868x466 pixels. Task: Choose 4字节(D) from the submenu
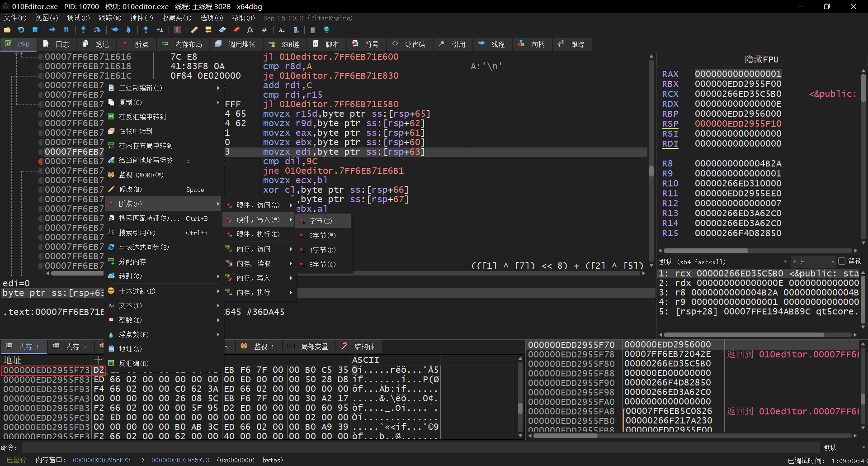(323, 250)
